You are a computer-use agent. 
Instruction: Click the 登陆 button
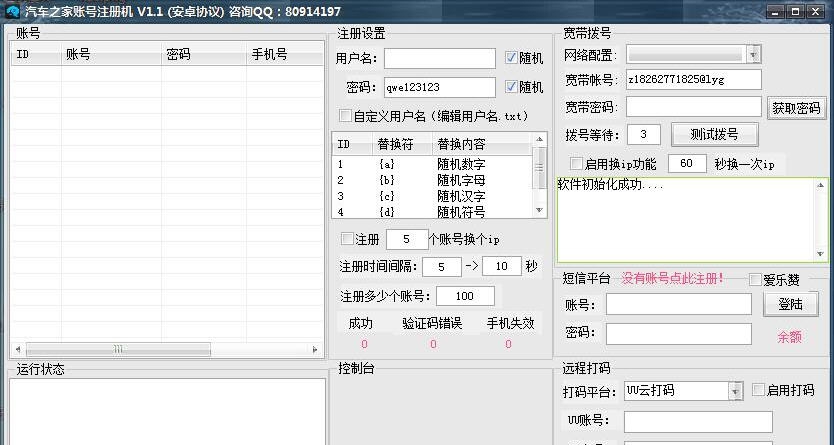(790, 304)
